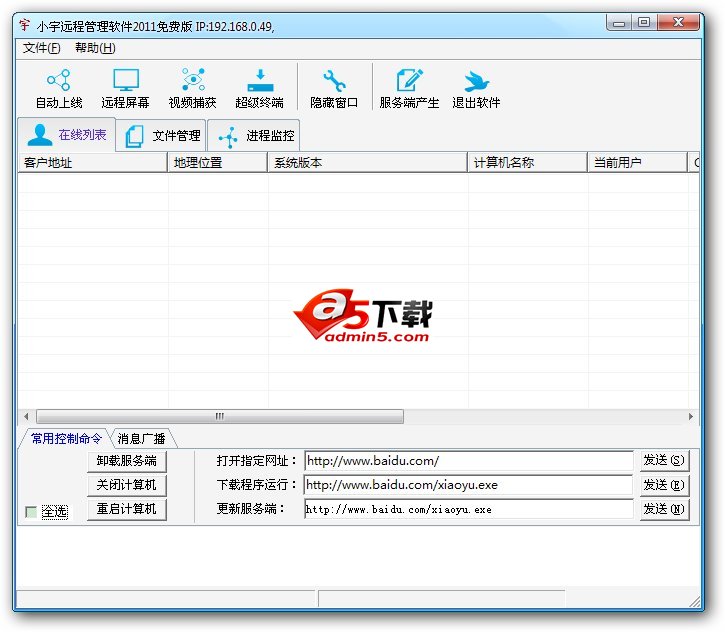Minimize the application window

point(619,23)
